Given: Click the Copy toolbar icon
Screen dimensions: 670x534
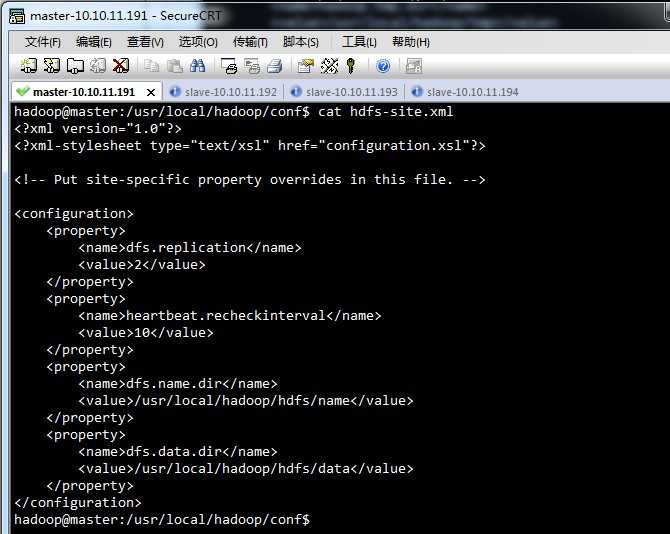Looking at the screenshot, I should tap(151, 66).
